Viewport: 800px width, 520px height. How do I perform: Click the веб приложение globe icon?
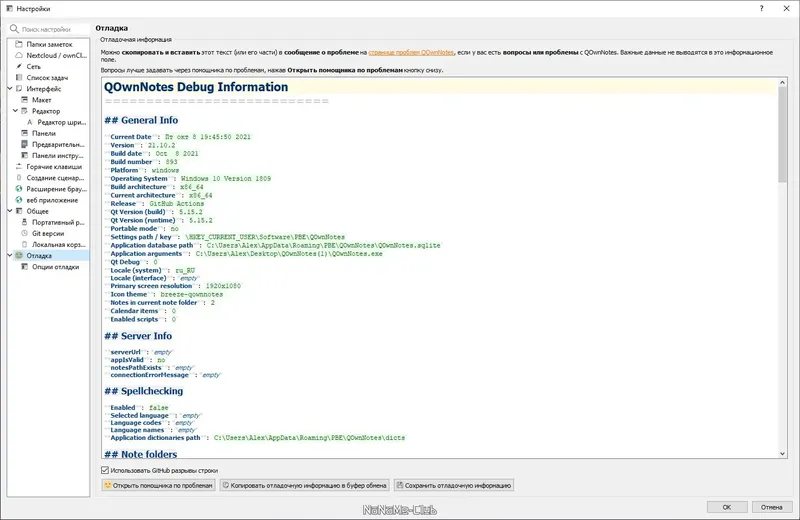click(x=19, y=200)
